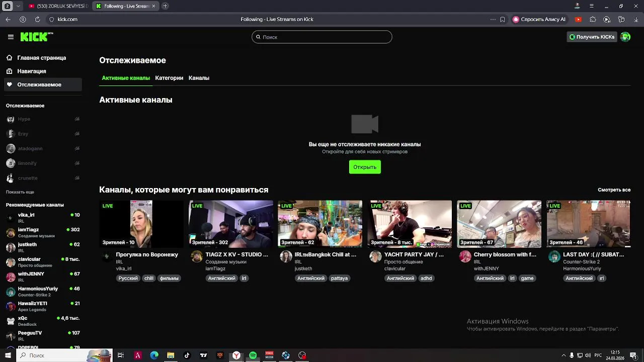Viewport: 644px width, 362px height.
Task: Open recommended channel withJENNY in sidebar
Action: pyautogui.click(x=43, y=277)
